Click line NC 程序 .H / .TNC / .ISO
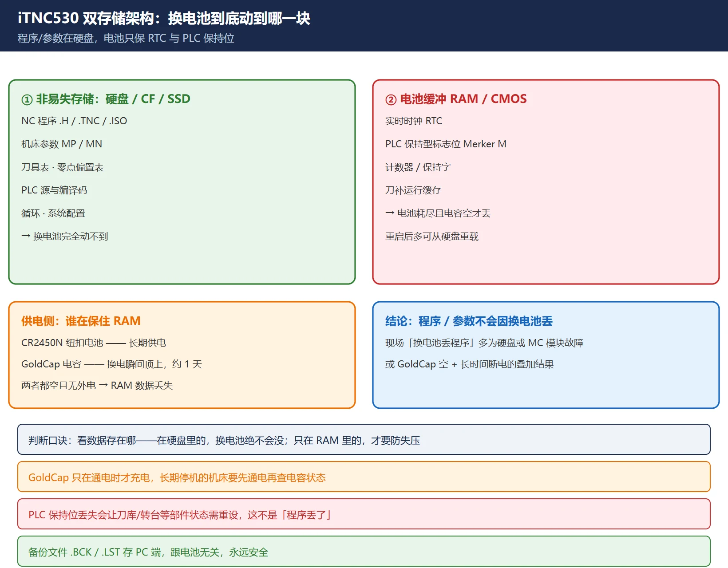Screen dimensions: 728x568 (x=74, y=121)
